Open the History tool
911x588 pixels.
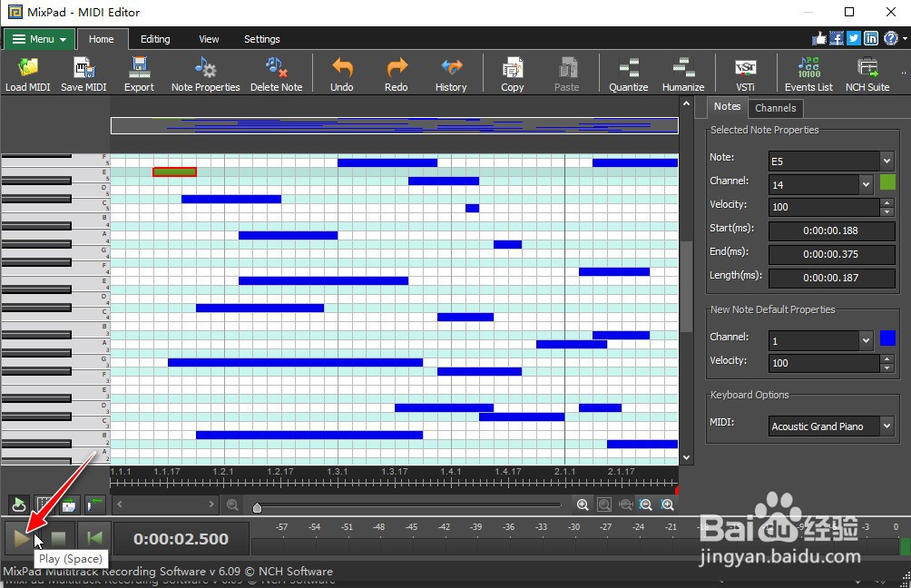(x=451, y=73)
